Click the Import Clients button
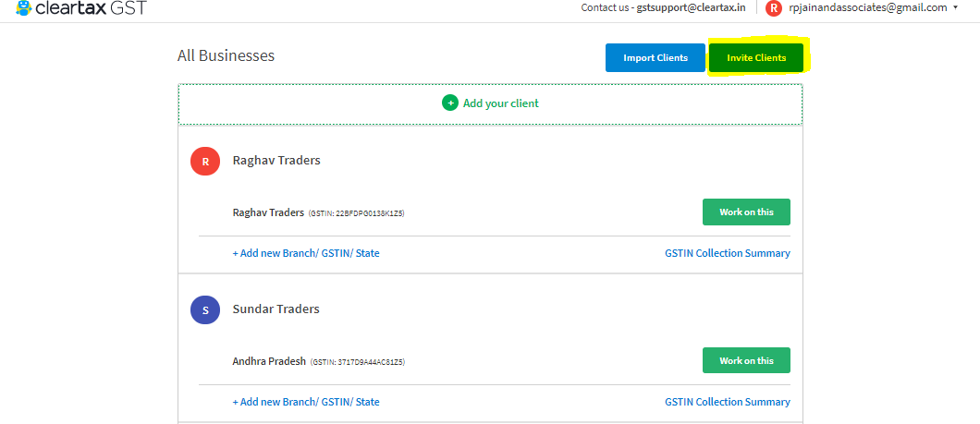 (655, 57)
